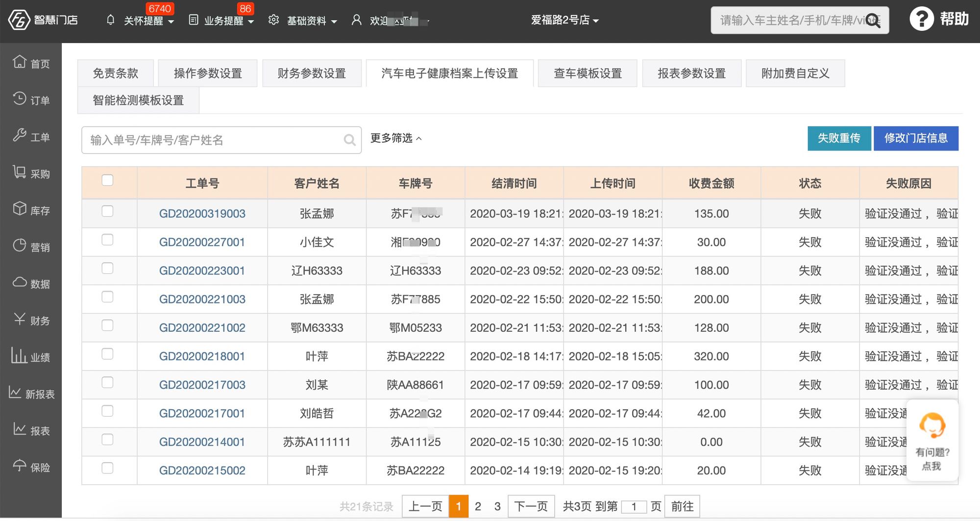
Task: Jump to page 3
Action: pos(497,506)
